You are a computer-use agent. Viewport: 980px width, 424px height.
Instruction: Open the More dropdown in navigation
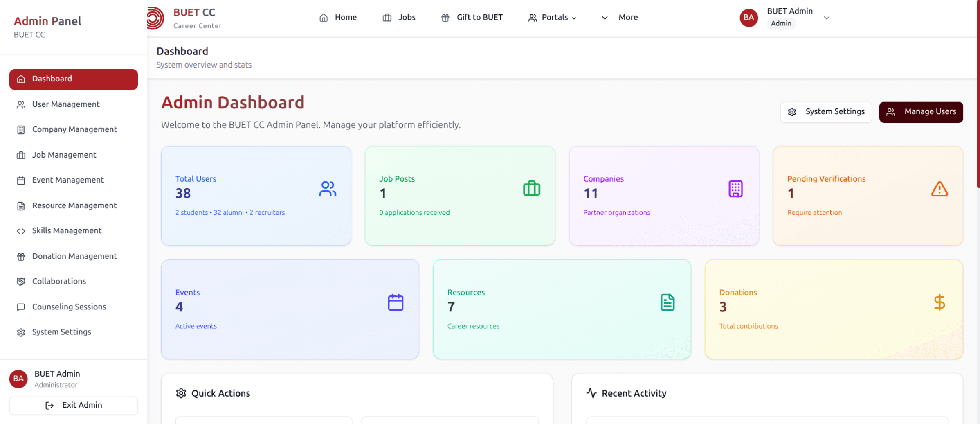(x=620, y=18)
